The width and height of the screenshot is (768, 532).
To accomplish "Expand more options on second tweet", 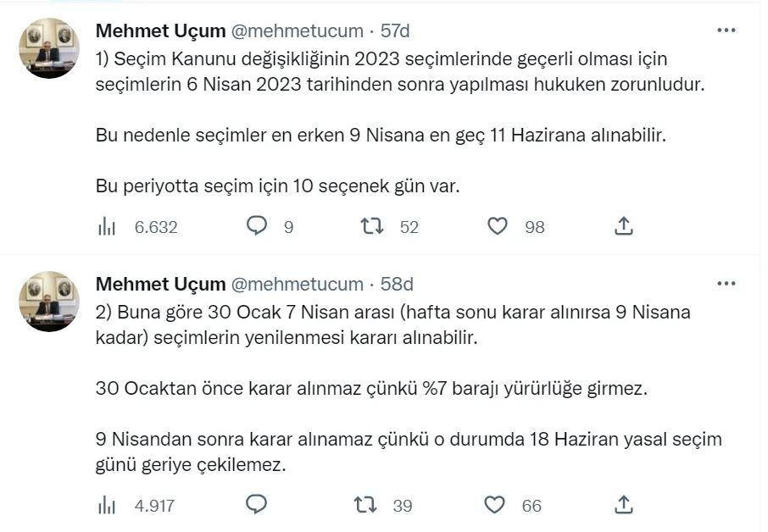I will tap(726, 284).
